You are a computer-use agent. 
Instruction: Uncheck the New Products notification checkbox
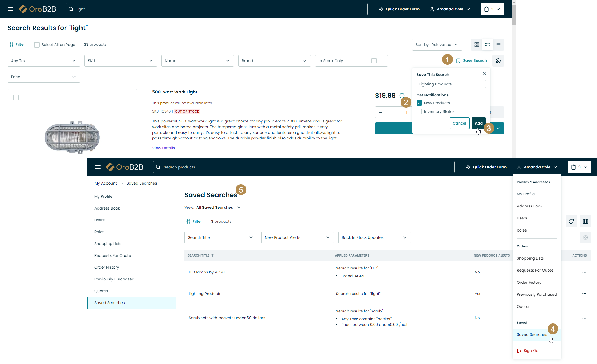point(419,103)
